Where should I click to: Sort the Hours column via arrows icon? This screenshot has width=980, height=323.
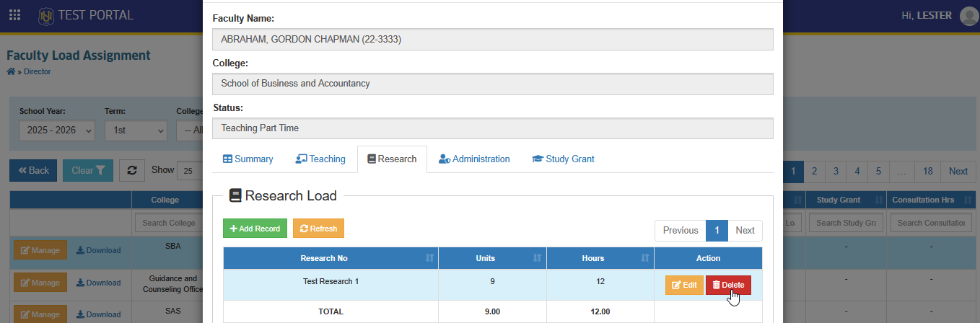(x=645, y=258)
